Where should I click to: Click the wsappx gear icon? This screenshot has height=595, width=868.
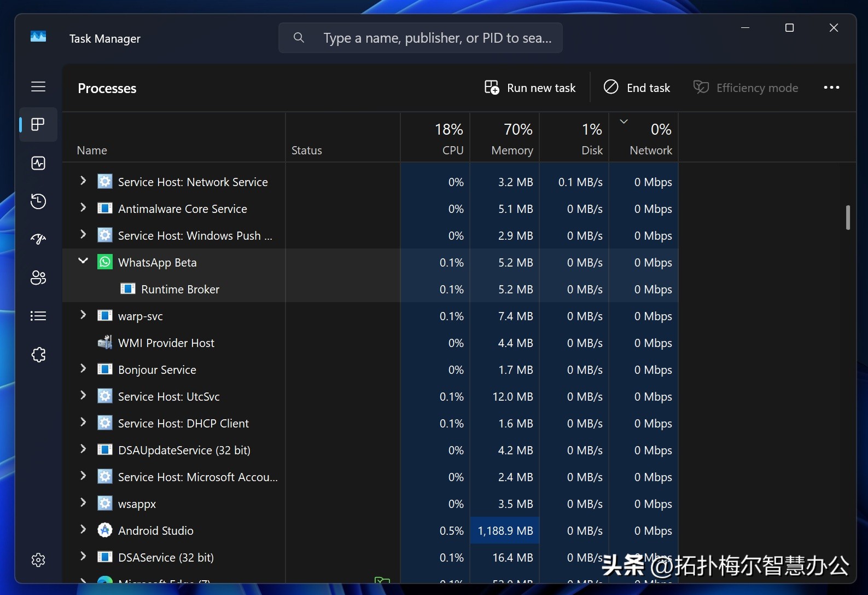point(105,503)
